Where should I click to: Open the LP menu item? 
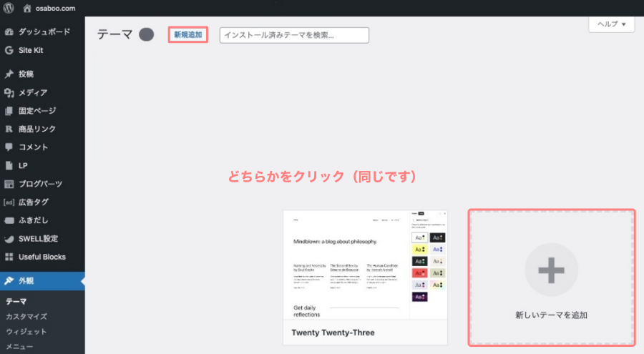pos(23,165)
